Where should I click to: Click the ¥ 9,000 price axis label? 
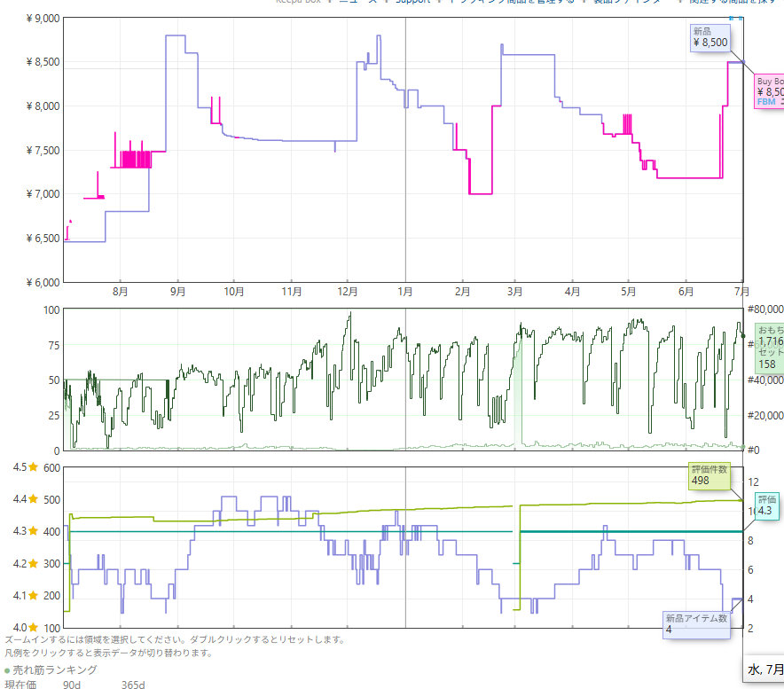(43, 19)
